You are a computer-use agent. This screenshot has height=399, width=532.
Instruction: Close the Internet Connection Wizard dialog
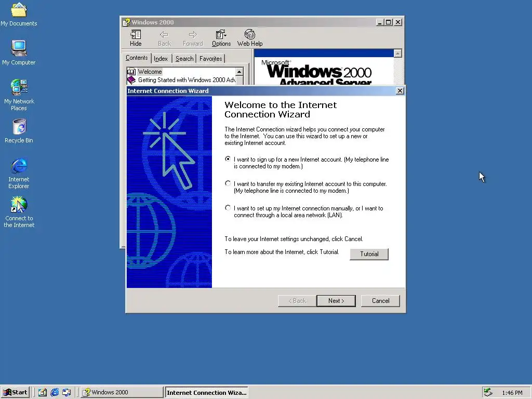400,90
